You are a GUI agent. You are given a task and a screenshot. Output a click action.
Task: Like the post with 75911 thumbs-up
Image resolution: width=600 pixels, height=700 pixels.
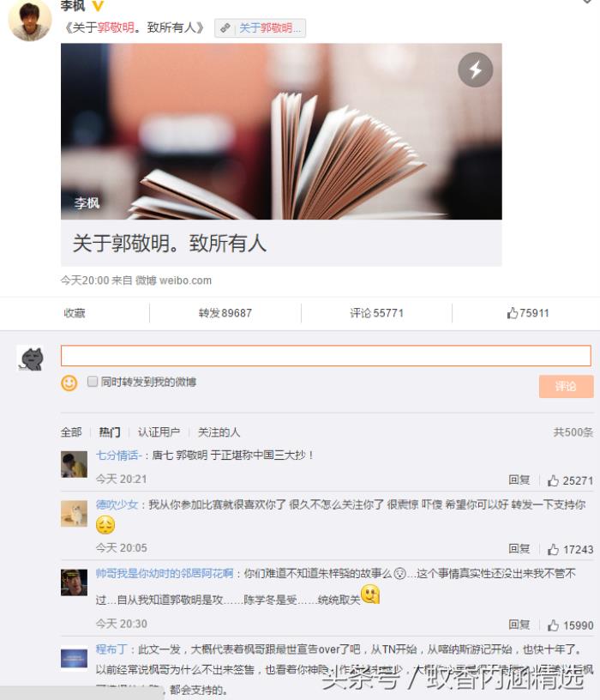coord(528,313)
